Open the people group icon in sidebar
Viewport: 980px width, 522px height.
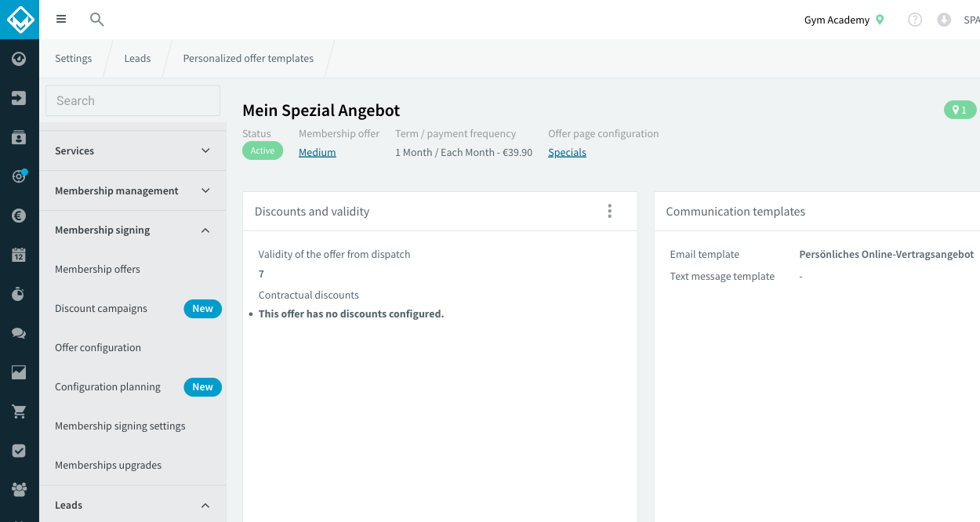(19, 490)
